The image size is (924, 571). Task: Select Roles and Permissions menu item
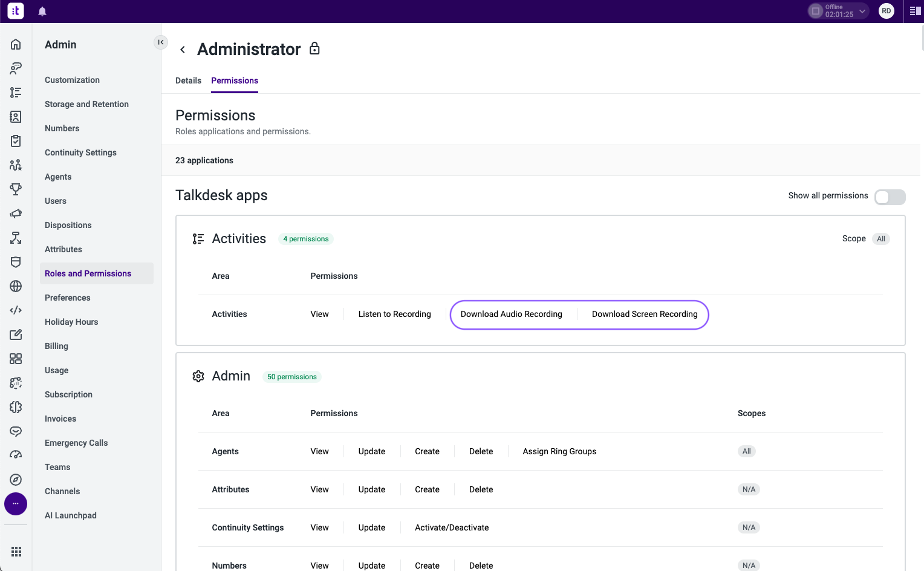coord(97,273)
